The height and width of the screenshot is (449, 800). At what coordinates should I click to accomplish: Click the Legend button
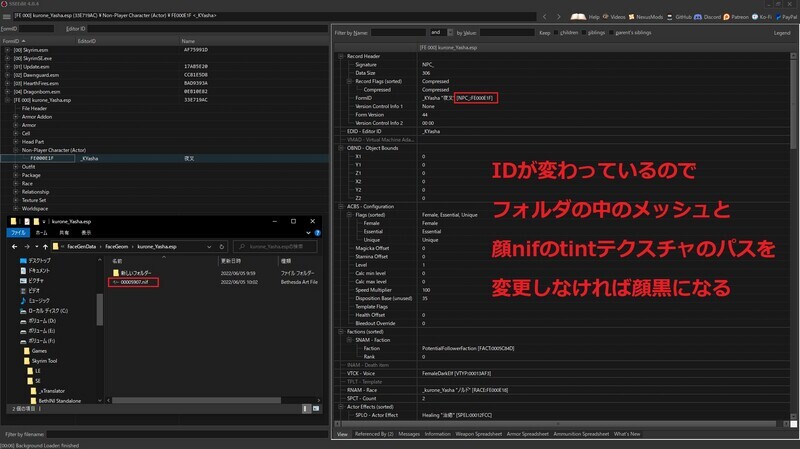pyautogui.click(x=782, y=33)
